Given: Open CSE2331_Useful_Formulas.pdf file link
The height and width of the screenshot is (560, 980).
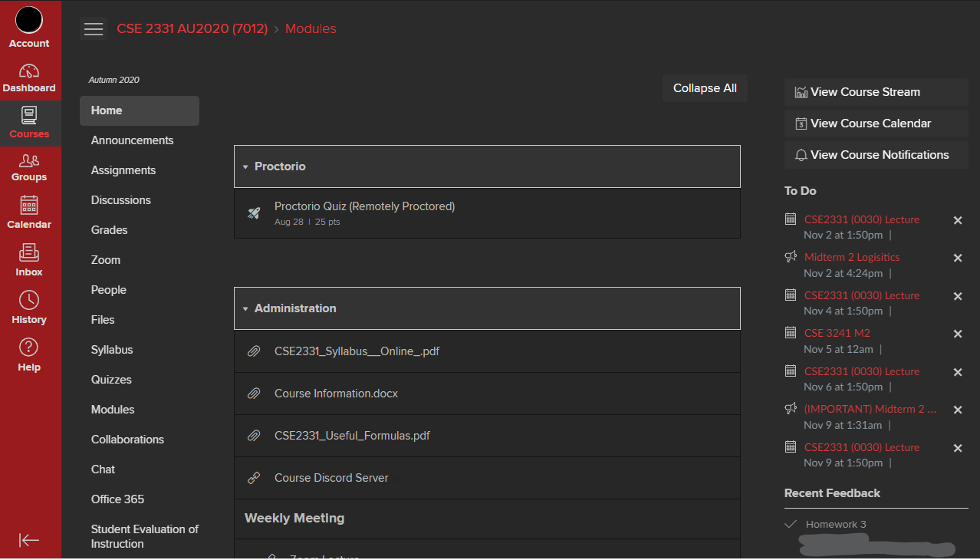Looking at the screenshot, I should [352, 436].
